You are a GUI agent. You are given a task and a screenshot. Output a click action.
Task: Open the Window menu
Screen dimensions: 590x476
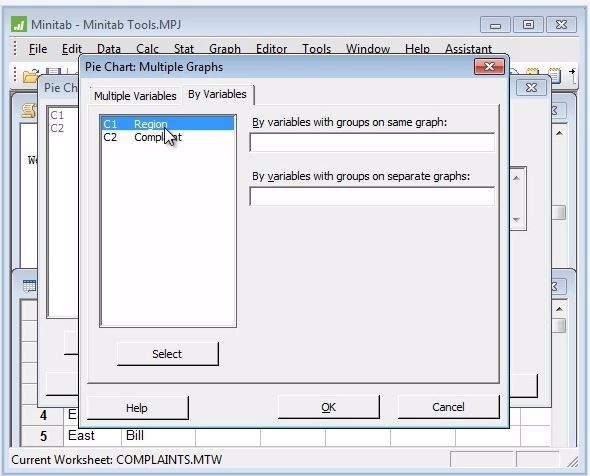[x=368, y=49]
